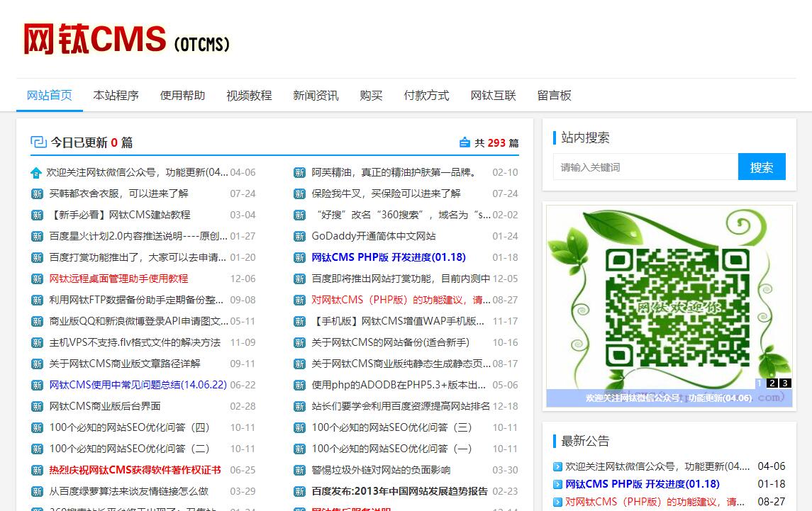Click the home icon before 欢迎关注网钛微信公众号
Screen dimensions: 812x511
[x=36, y=173]
